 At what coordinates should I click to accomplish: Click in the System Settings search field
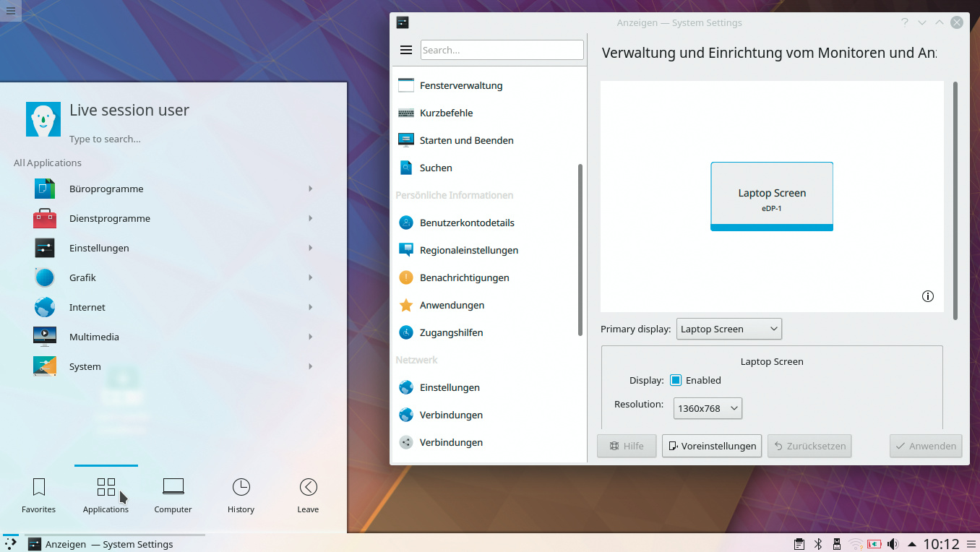pos(502,50)
